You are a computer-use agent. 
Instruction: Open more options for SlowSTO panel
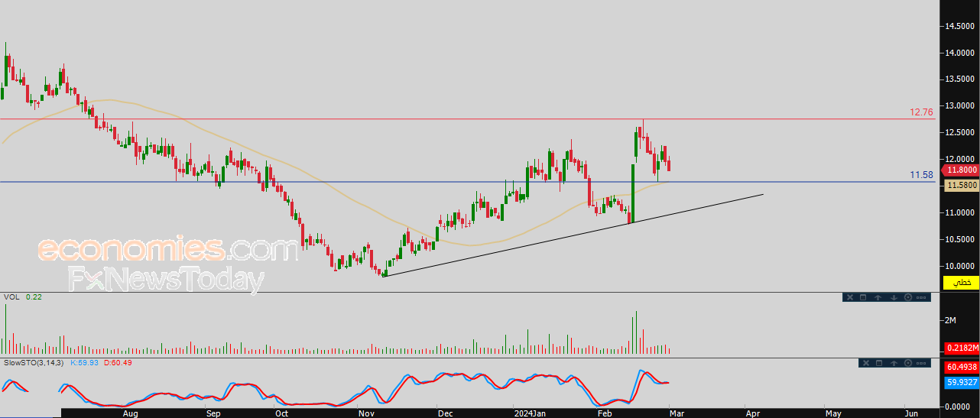point(921,363)
